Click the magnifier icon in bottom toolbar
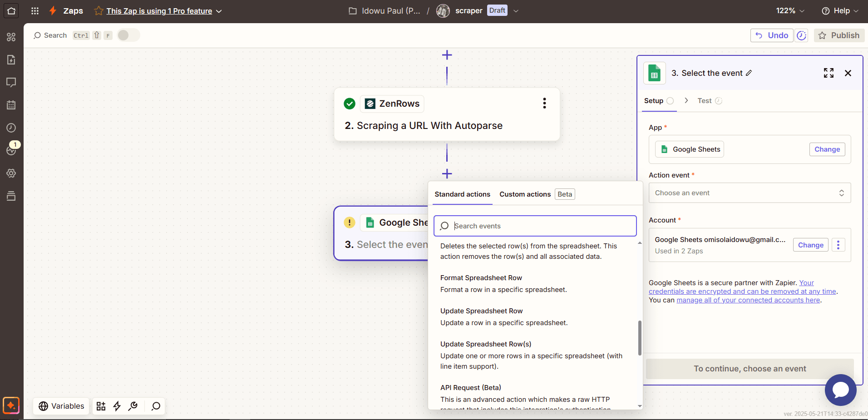Screen dimensions: 868x420 (x=156, y=406)
